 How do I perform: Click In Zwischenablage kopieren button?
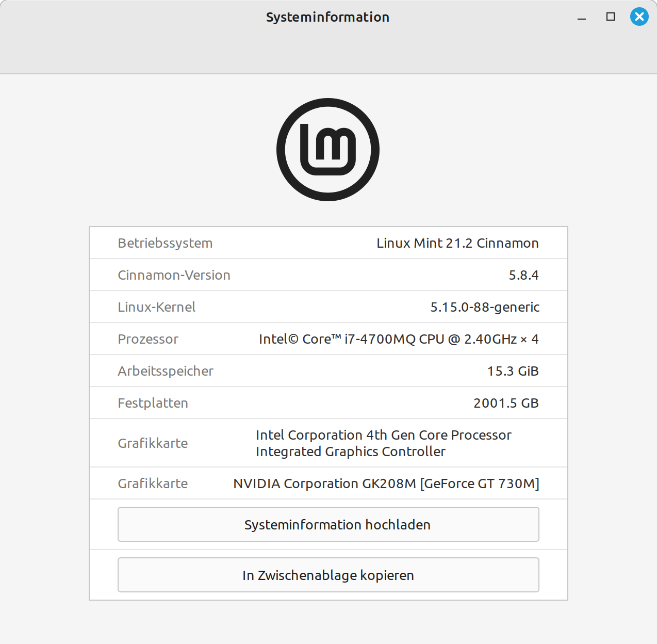328,575
